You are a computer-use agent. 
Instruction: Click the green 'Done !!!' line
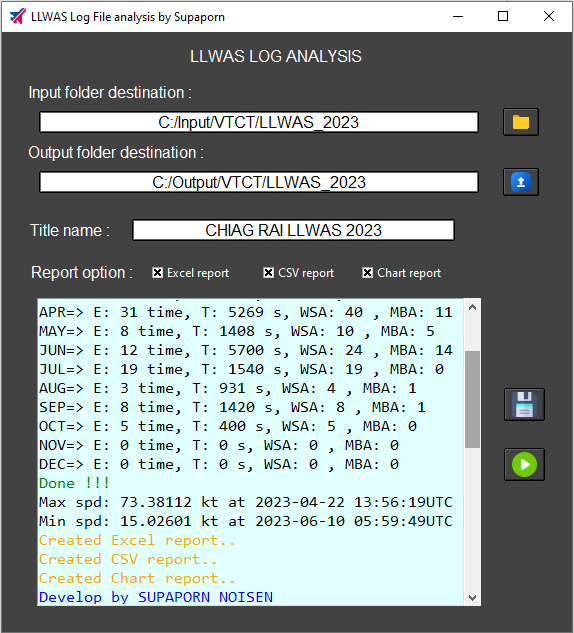click(x=74, y=483)
